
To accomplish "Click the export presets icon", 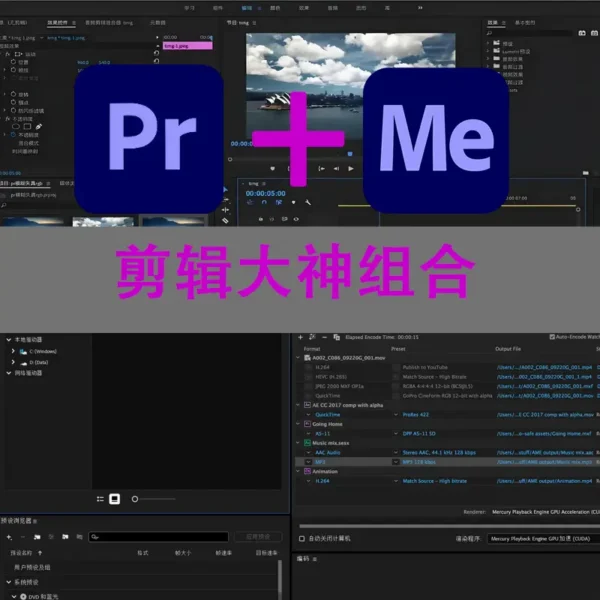I will tap(79, 537).
